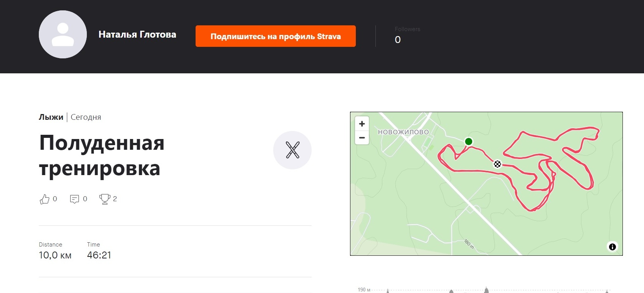Image resolution: width=644 pixels, height=293 pixels.
Task: Click the Новожилово label on the map
Action: point(403,132)
